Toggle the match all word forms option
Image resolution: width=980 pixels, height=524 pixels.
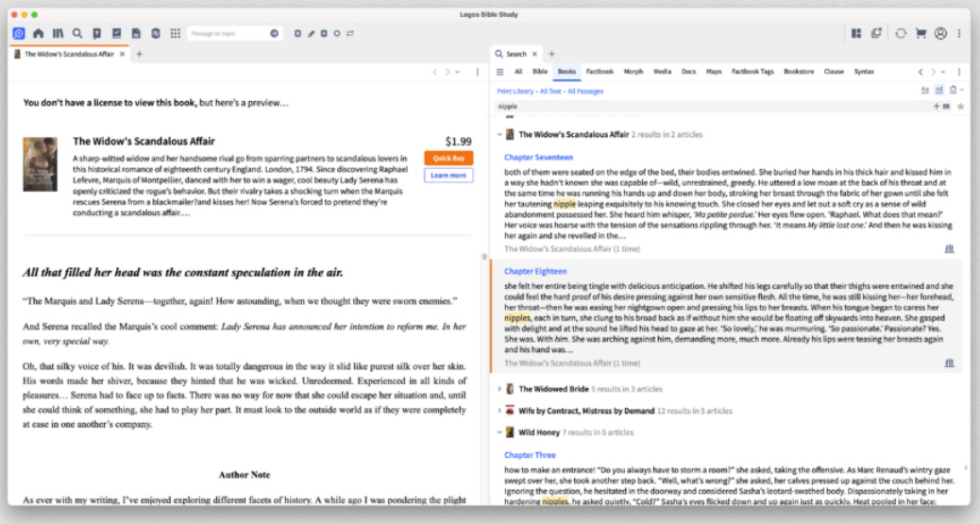tap(938, 90)
